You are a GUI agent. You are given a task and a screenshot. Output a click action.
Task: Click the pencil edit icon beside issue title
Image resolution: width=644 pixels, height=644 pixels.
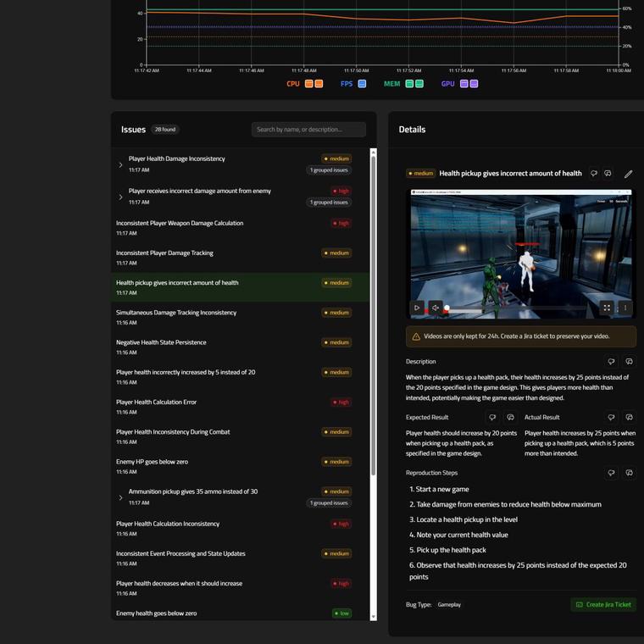click(x=628, y=174)
